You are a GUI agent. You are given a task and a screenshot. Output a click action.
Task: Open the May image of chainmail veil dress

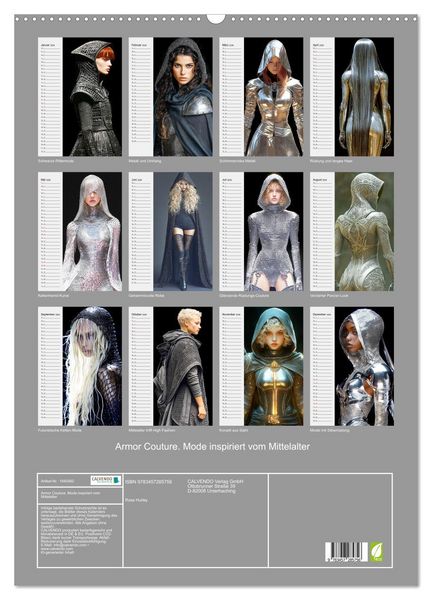pos(92,232)
